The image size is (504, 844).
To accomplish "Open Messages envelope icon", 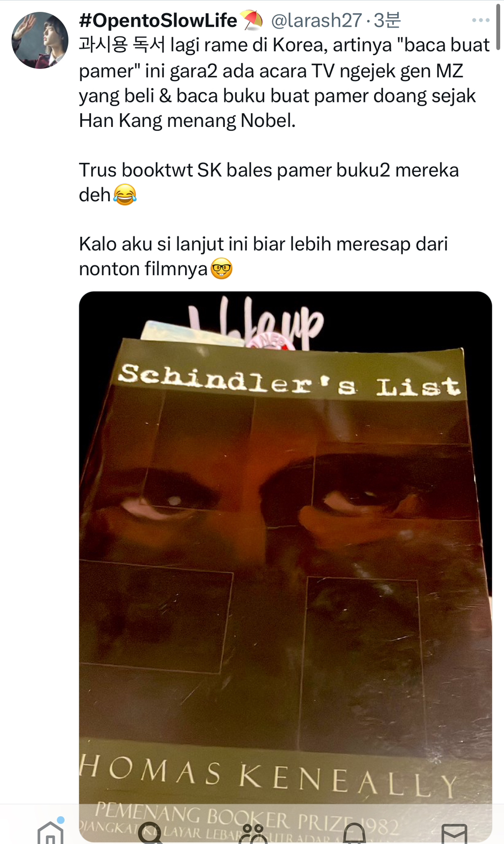I will tap(454, 834).
